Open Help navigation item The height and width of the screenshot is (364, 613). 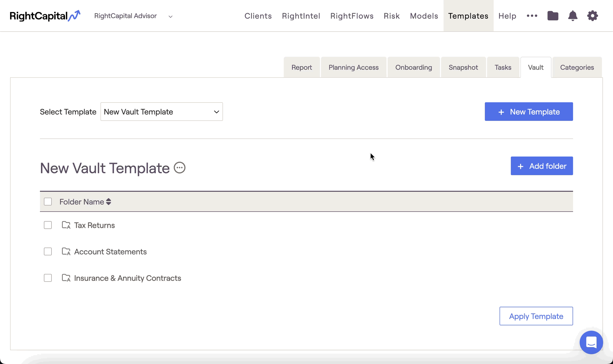click(x=507, y=16)
